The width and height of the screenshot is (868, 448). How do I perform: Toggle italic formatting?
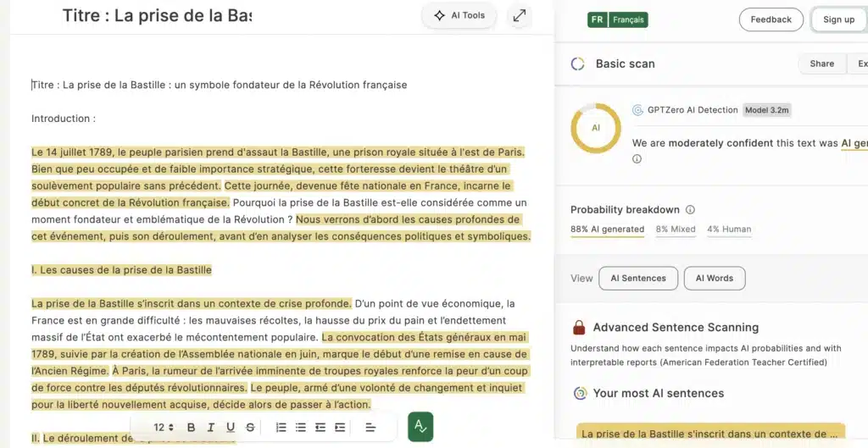tap(211, 427)
